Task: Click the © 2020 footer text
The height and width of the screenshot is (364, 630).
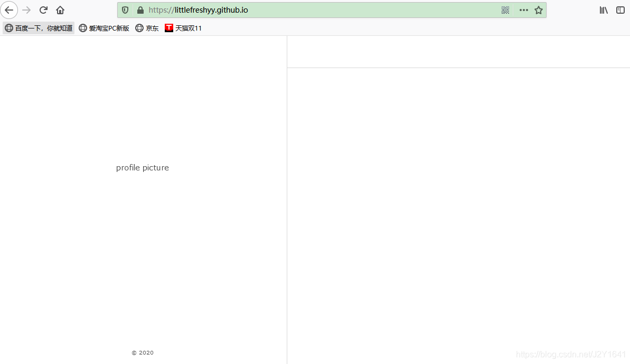Action: [x=143, y=353]
